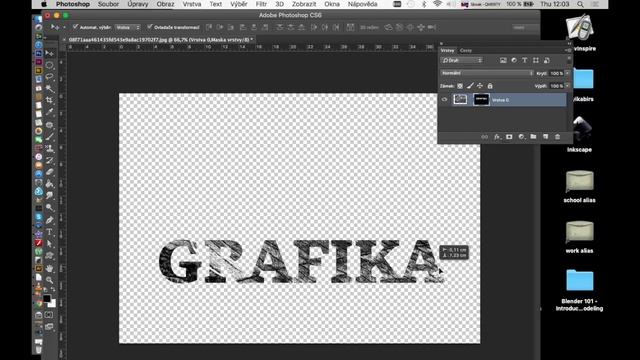
Task: Open the Layers panel flyout menu
Action: click(x=568, y=50)
